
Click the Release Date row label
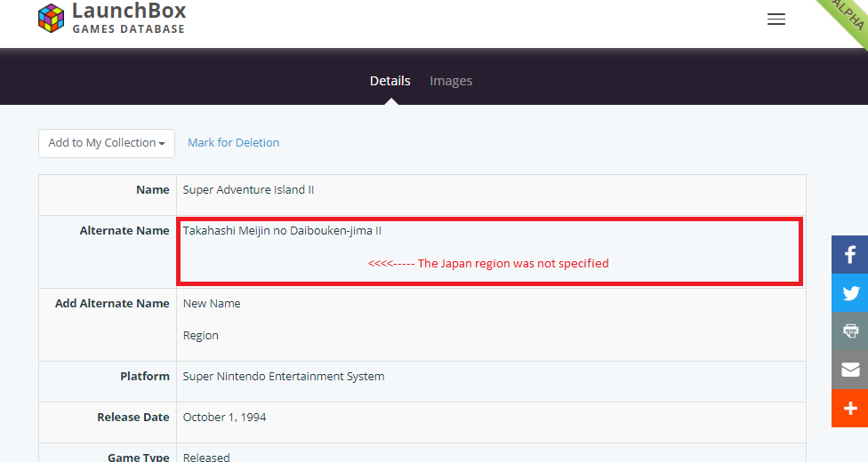click(x=133, y=418)
